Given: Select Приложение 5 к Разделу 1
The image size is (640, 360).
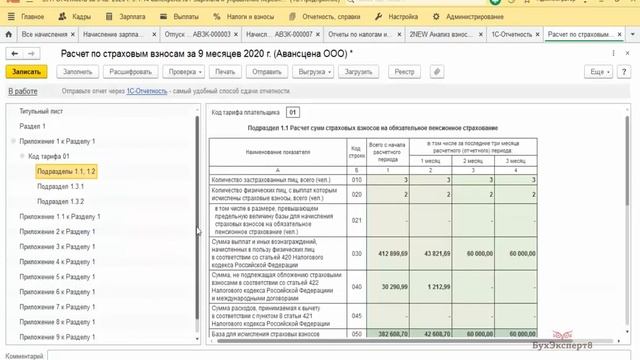Looking at the screenshot, I should tap(57, 277).
